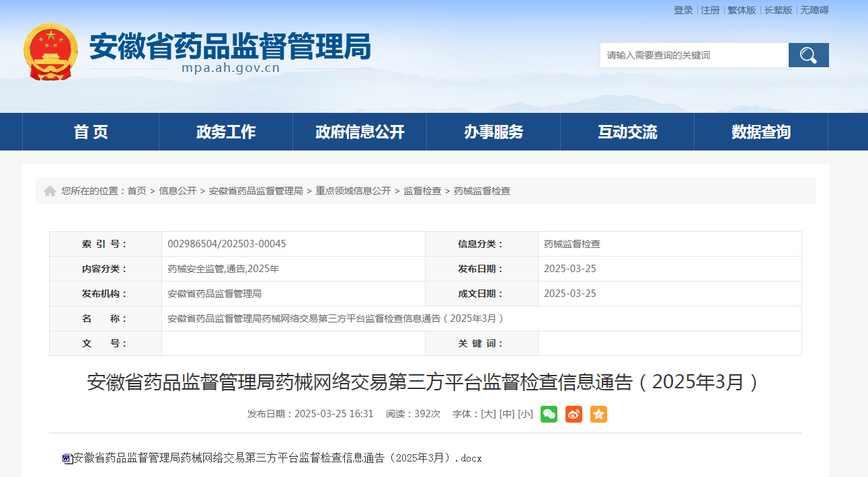Click the orange star favorites icon
Image resolution: width=868 pixels, height=477 pixels.
click(598, 414)
